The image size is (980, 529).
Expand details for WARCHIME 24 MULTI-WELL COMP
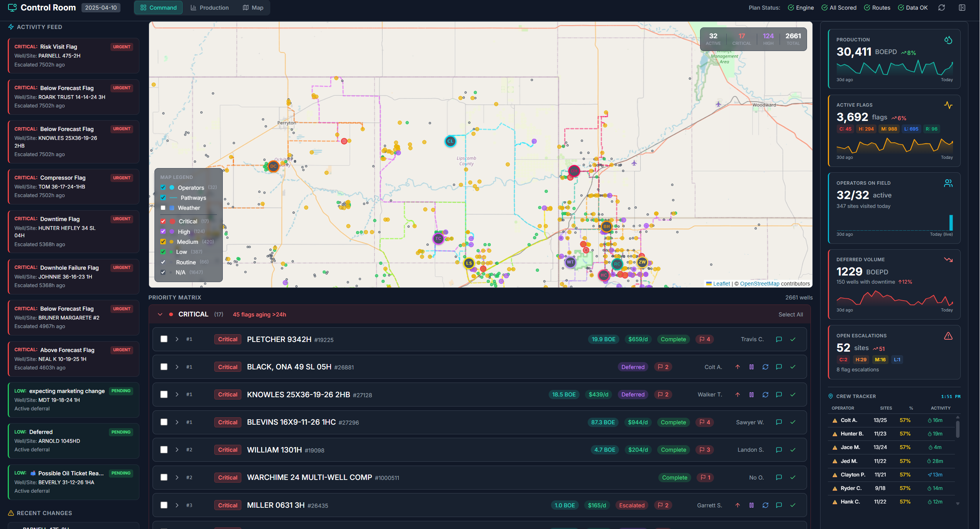click(x=177, y=477)
